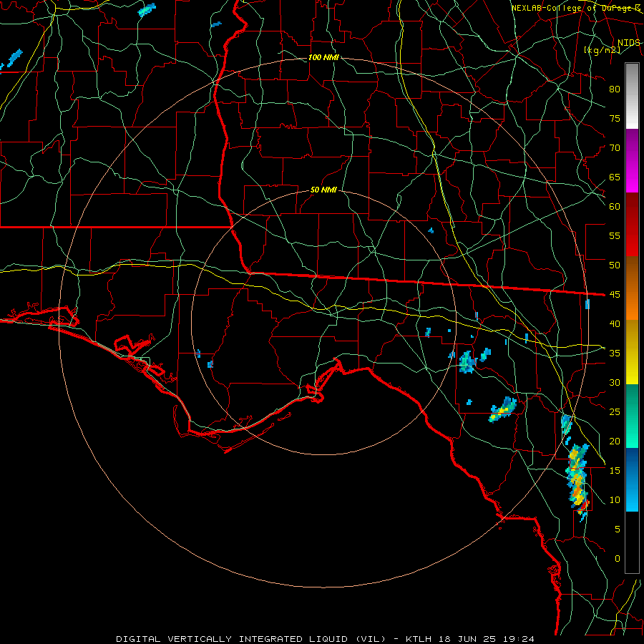
Task: Click the '50 NMI' range ring label
Action: pyautogui.click(x=323, y=190)
